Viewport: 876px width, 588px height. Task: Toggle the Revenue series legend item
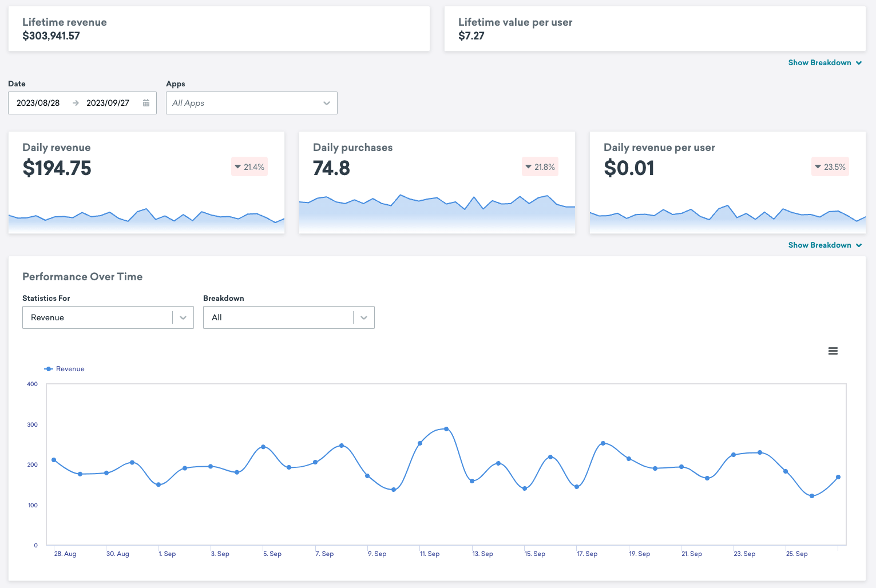point(65,369)
